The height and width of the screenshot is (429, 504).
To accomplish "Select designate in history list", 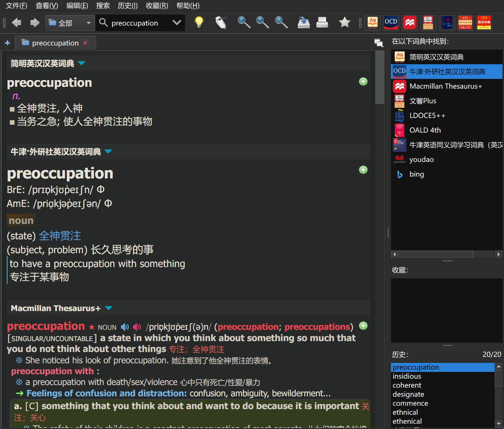I will coord(443,394).
